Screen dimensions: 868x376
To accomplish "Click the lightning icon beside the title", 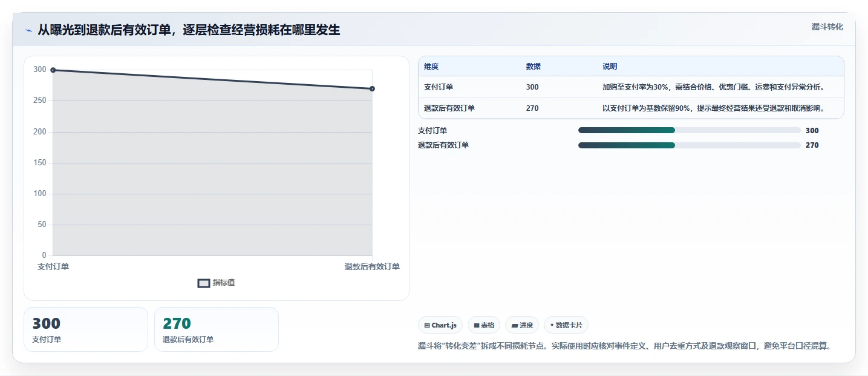I will [x=28, y=30].
